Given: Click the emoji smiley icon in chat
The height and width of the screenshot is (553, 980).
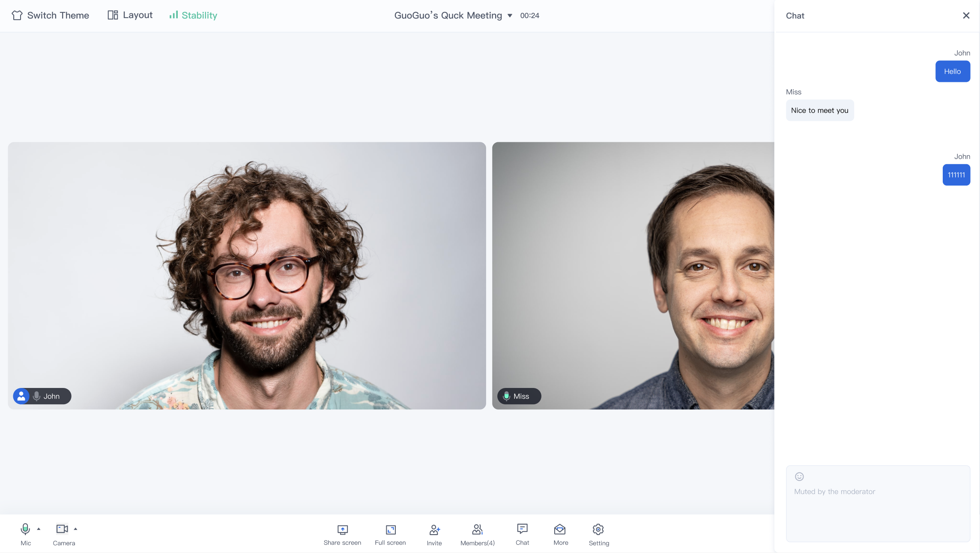Looking at the screenshot, I should pos(799,477).
